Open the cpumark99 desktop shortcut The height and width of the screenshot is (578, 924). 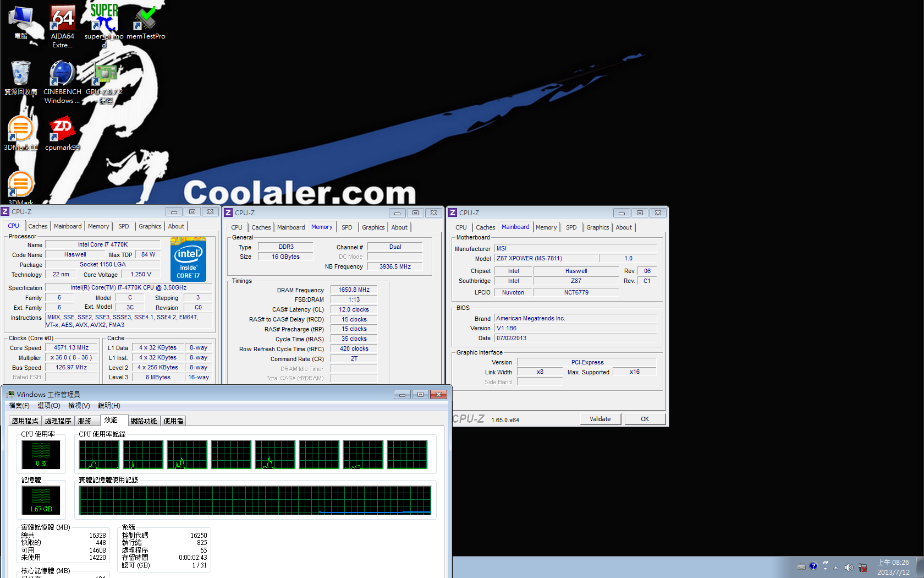(x=62, y=133)
